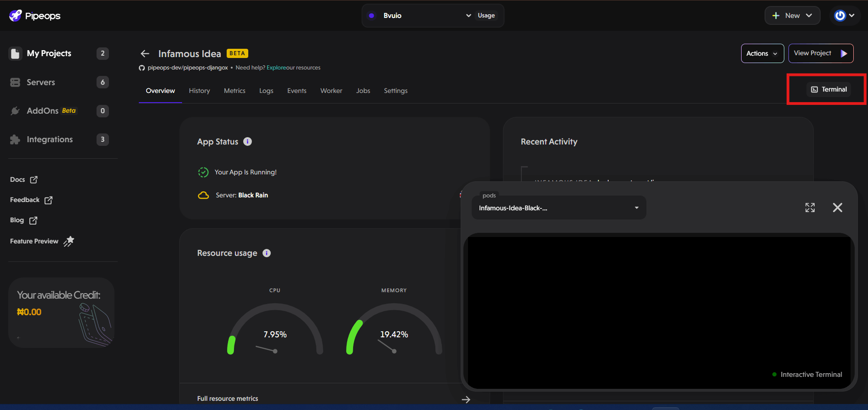Open Feature Preview
Image resolution: width=868 pixels, height=410 pixels.
coord(42,241)
